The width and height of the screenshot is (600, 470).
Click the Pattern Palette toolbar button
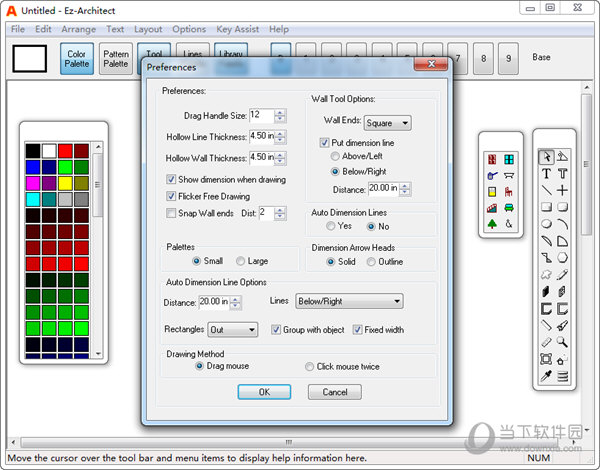[116, 59]
